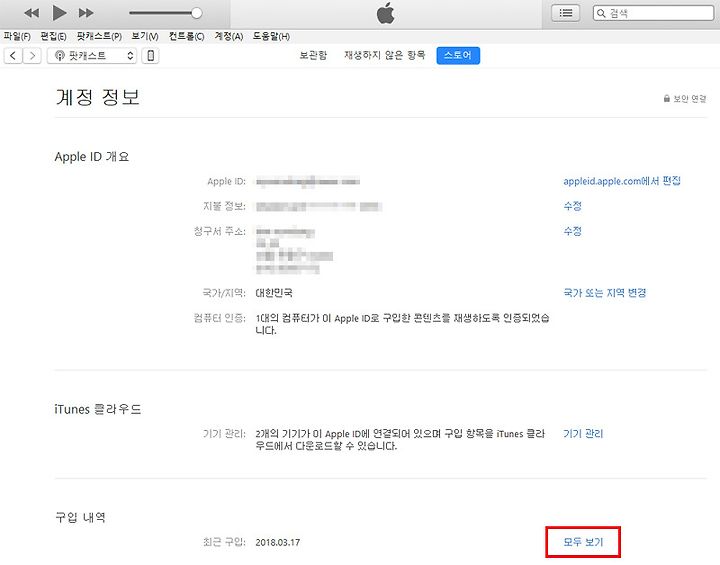Click the 국가/지역: label
Image resolution: width=720 pixels, height=565 pixels.
tap(224, 293)
